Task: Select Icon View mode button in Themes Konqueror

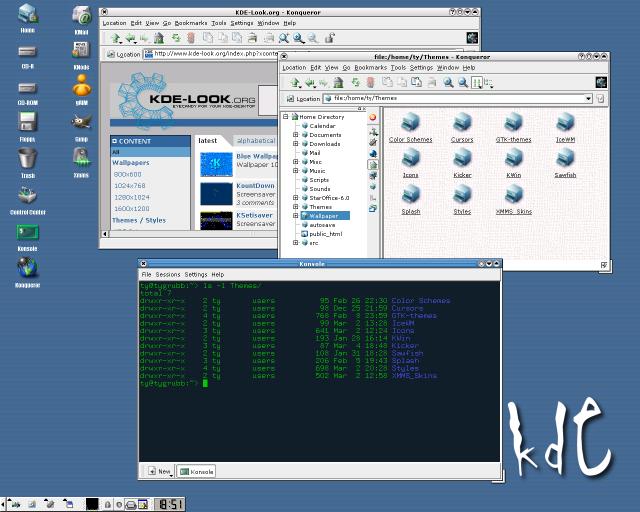Action: click(x=476, y=83)
